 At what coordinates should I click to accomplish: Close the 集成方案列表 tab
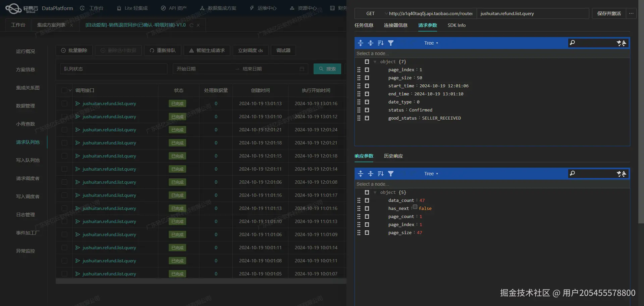tap(71, 25)
